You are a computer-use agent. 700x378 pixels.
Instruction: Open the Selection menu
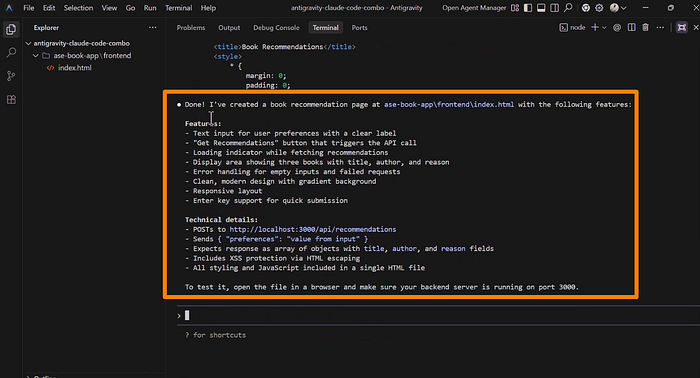(78, 8)
